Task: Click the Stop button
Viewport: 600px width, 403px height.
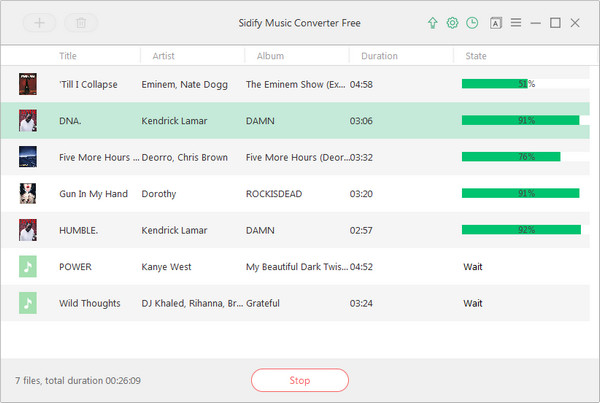Action: [x=300, y=380]
